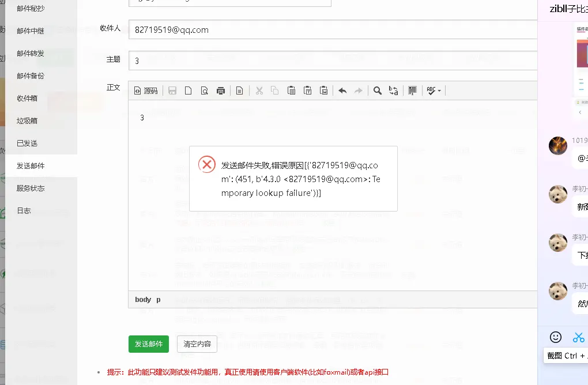Click the 清空内容 button
The height and width of the screenshot is (385, 588).
click(197, 344)
